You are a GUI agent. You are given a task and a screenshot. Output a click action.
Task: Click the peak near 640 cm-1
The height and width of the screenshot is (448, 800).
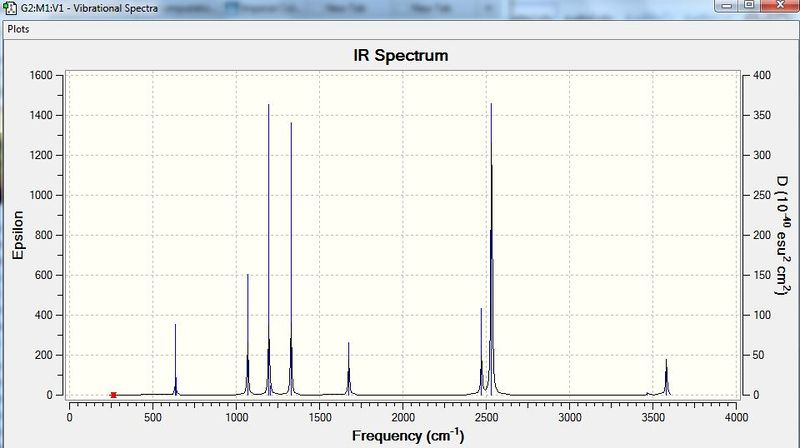point(176,360)
